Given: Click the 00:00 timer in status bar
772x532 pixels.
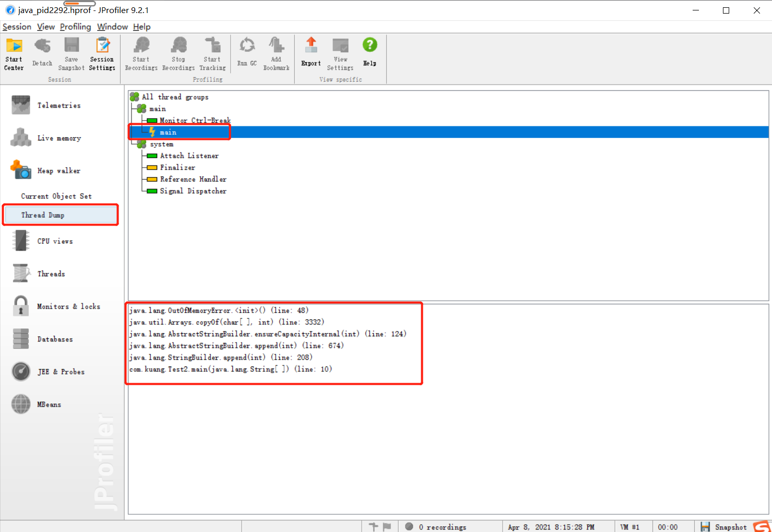Looking at the screenshot, I should (668, 527).
